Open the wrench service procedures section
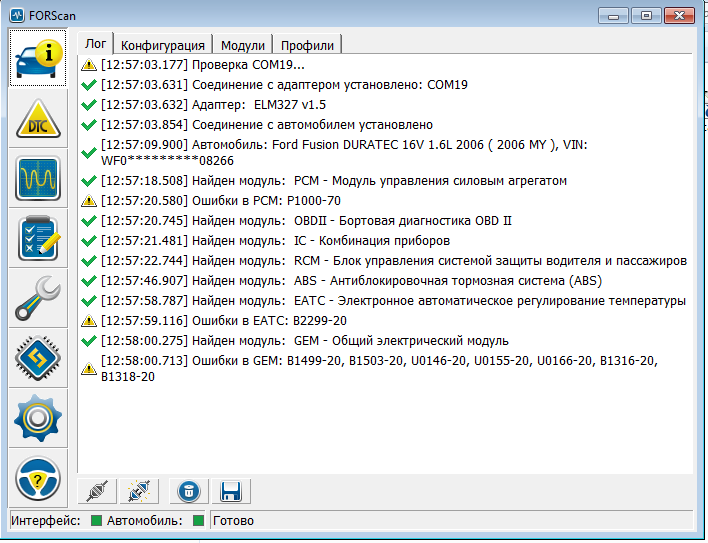 coord(38,298)
